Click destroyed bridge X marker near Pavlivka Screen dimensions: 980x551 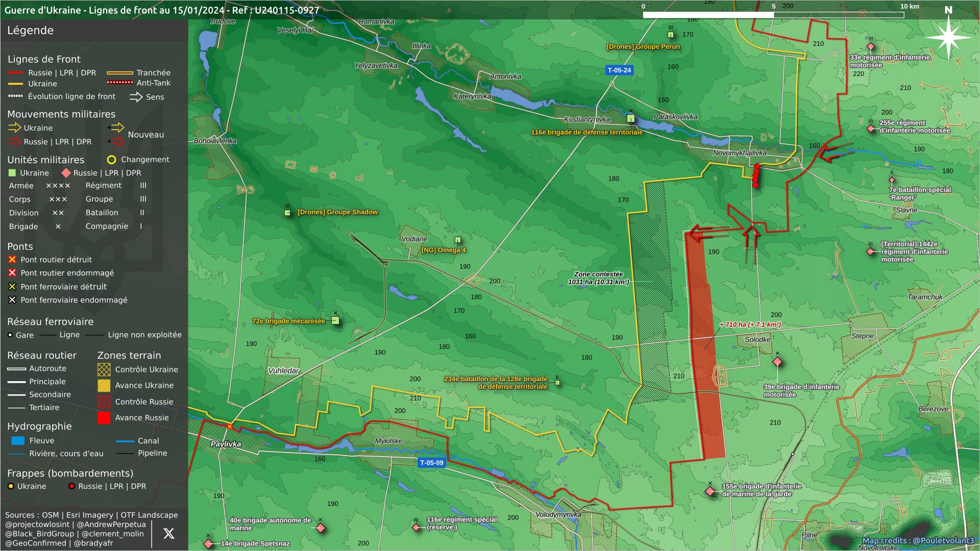[x=230, y=427]
